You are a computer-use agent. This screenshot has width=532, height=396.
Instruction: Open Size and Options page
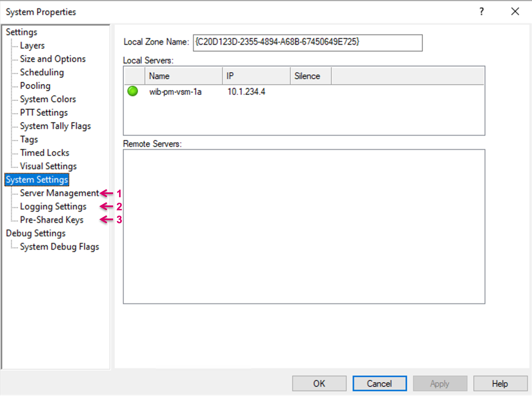(x=53, y=59)
